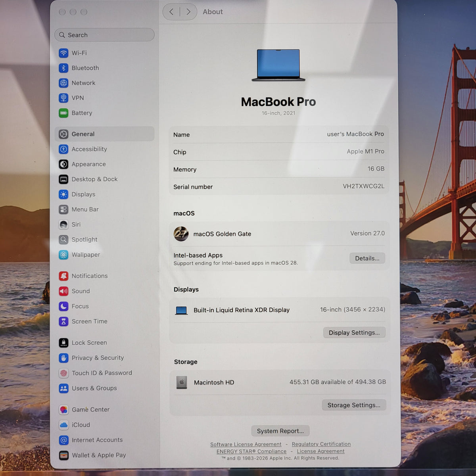This screenshot has width=476, height=476.
Task: Click the 16 GB memory value
Action: click(376, 169)
